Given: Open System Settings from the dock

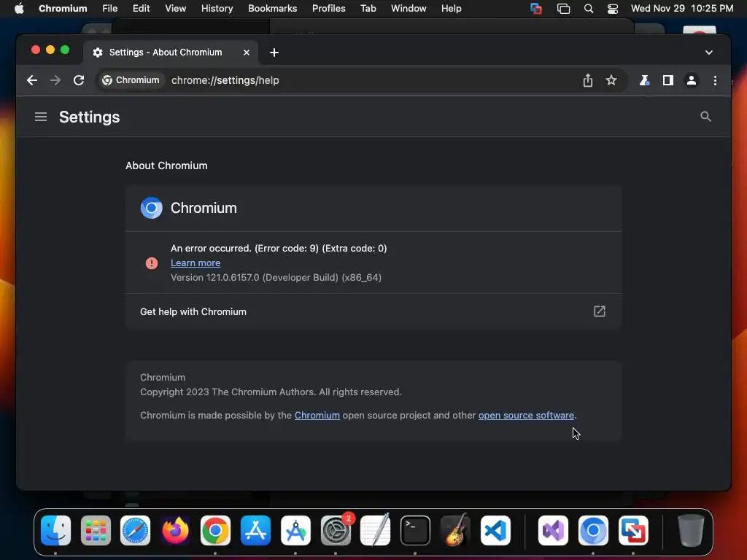Looking at the screenshot, I should [336, 531].
